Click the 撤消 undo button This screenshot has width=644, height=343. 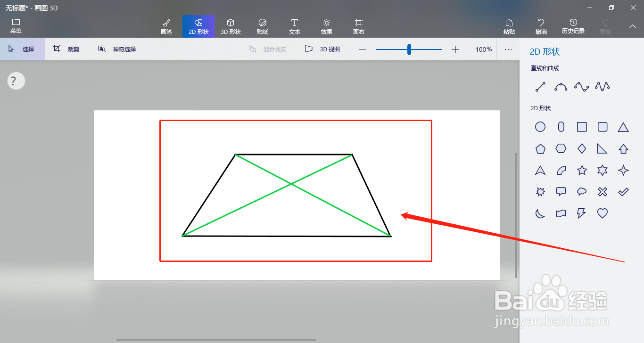[541, 26]
